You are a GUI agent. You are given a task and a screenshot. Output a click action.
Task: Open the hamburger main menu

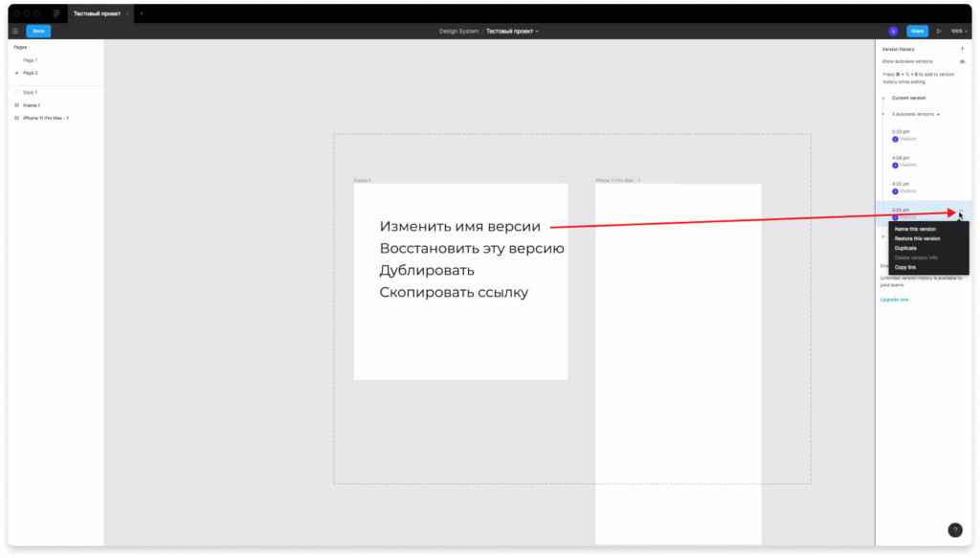[x=15, y=31]
